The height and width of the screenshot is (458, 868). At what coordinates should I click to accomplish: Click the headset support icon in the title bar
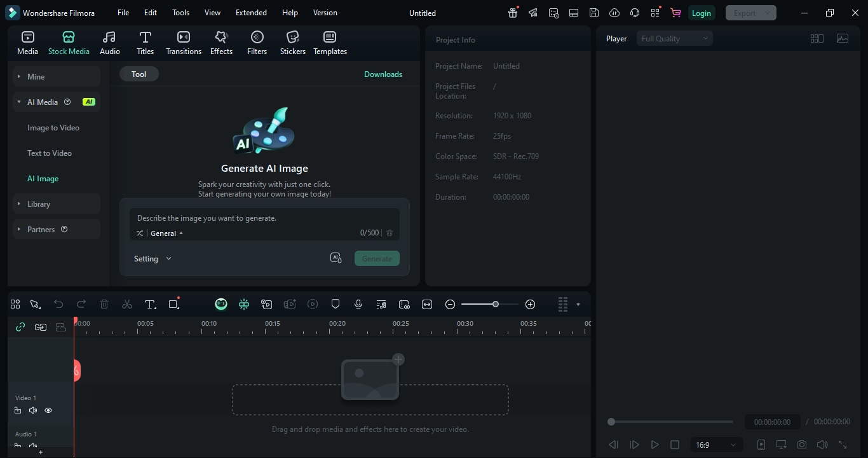(633, 13)
